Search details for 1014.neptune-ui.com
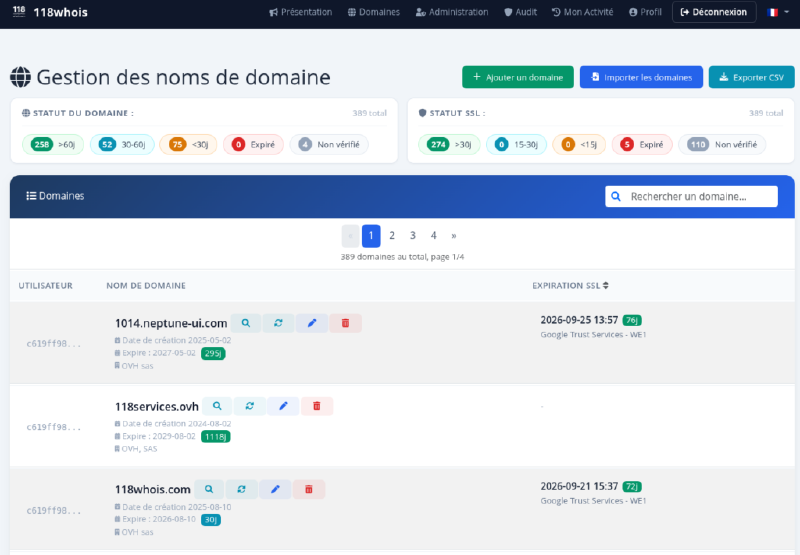 coord(245,323)
